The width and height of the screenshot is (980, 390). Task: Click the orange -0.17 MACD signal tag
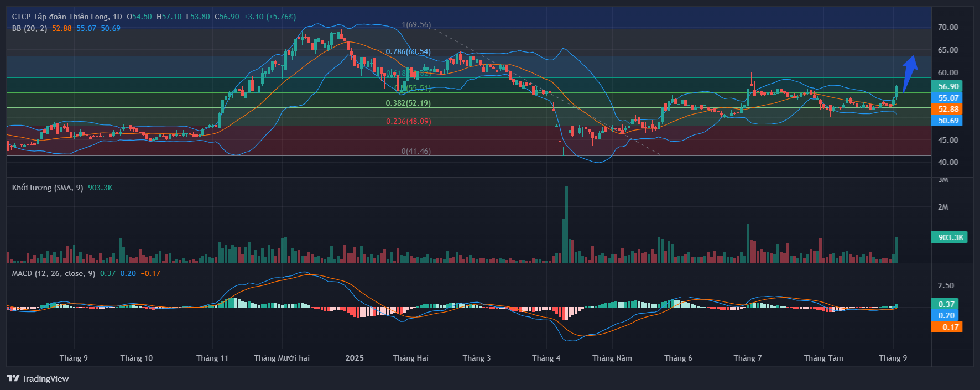pos(947,327)
